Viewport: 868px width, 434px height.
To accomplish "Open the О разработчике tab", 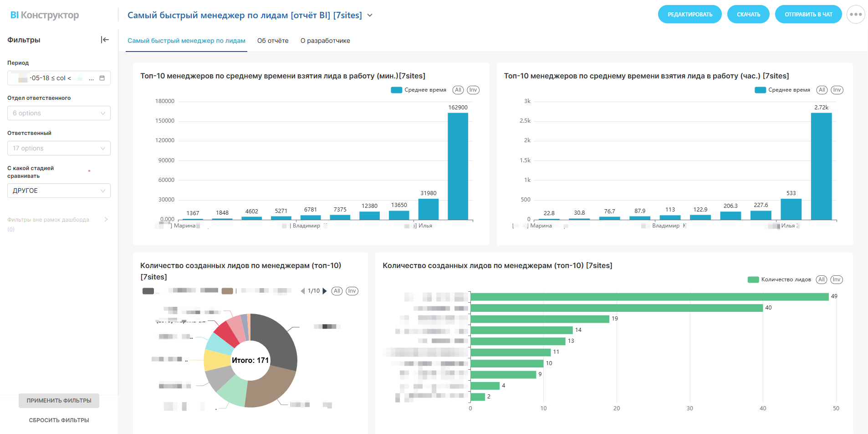I will (x=325, y=41).
